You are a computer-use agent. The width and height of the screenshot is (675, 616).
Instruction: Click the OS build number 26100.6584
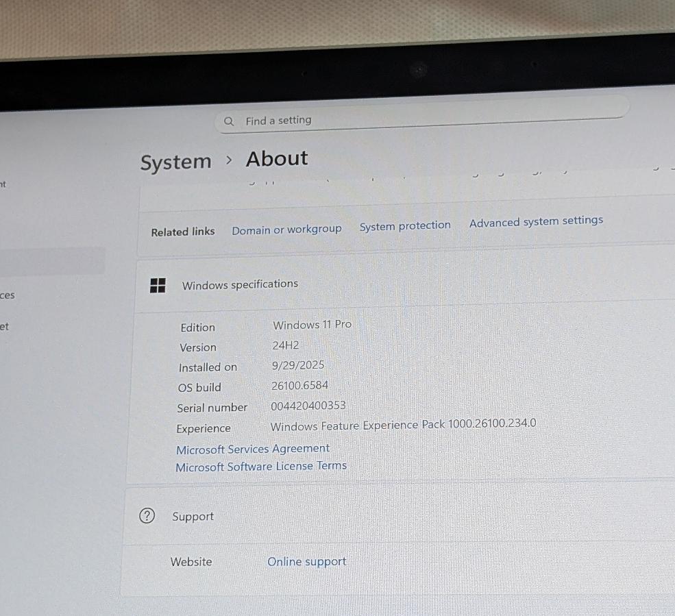tap(299, 386)
